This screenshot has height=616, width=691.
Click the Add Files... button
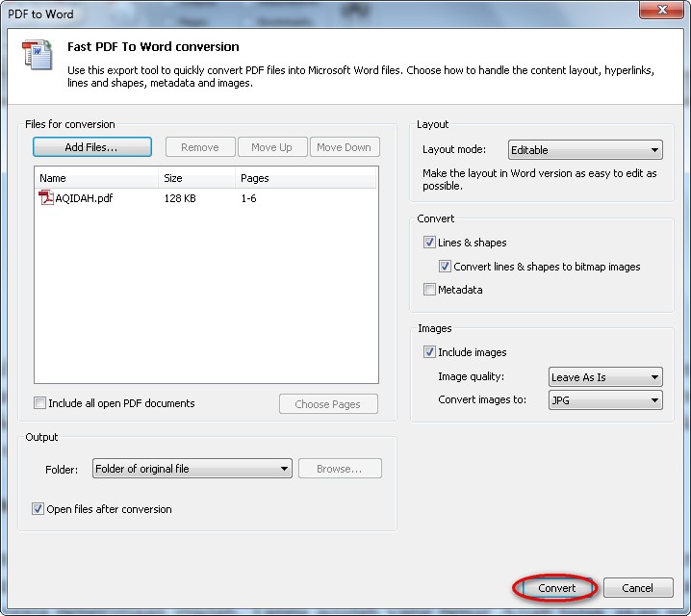[x=92, y=147]
